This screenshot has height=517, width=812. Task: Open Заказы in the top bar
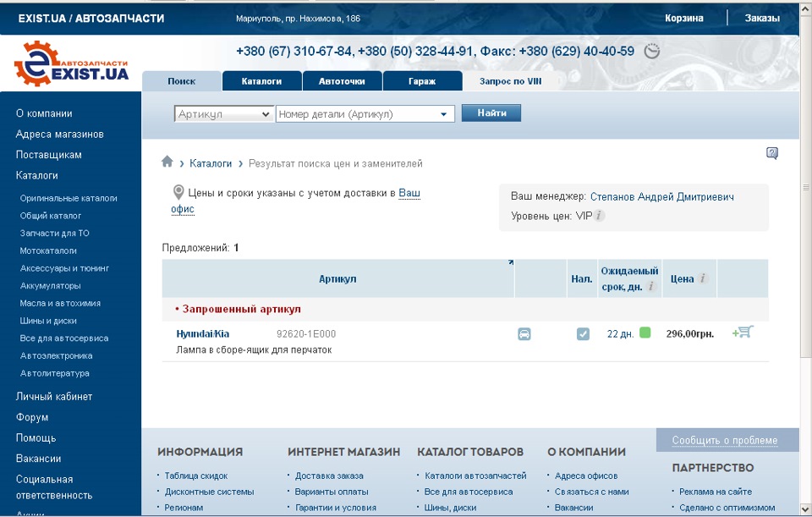point(762,18)
